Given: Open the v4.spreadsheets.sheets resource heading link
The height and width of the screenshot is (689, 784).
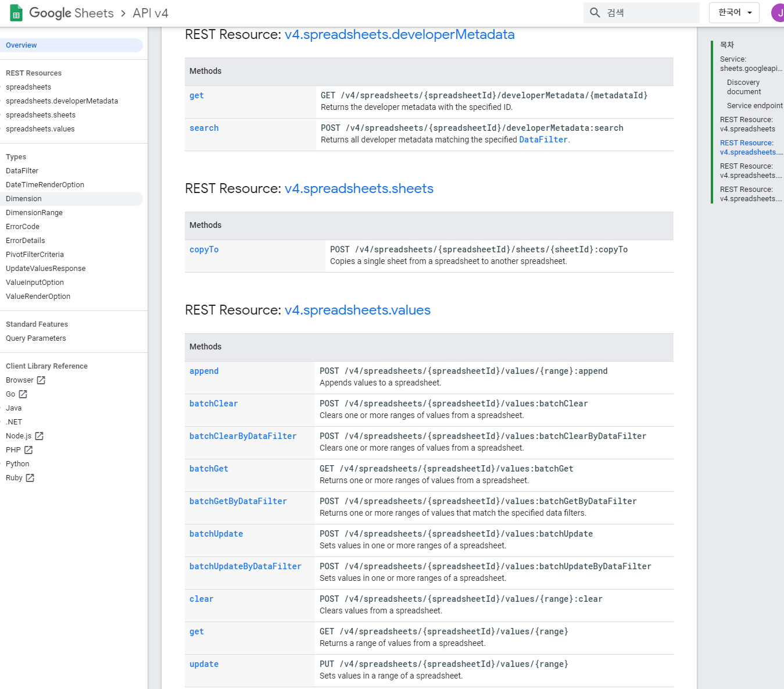Looking at the screenshot, I should coord(359,188).
